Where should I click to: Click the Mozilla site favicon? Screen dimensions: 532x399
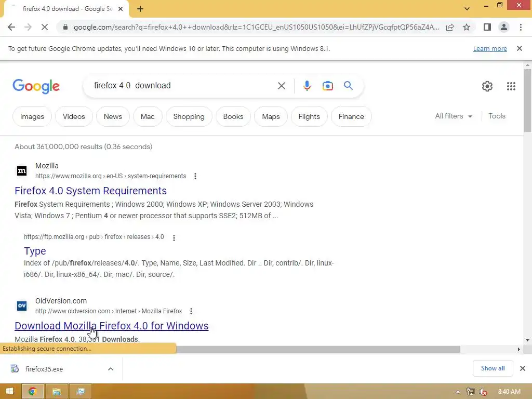point(22,170)
